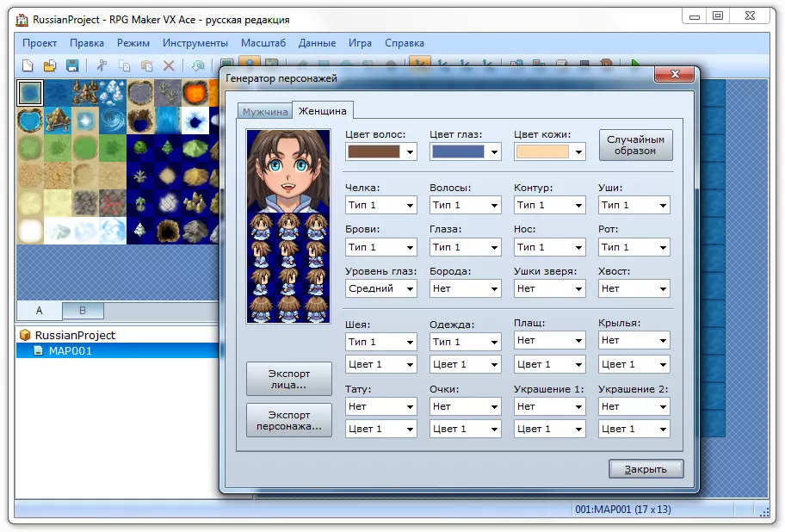Click the Cut scissors toolbar icon
Image resolution: width=785 pixels, height=532 pixels.
pos(102,65)
